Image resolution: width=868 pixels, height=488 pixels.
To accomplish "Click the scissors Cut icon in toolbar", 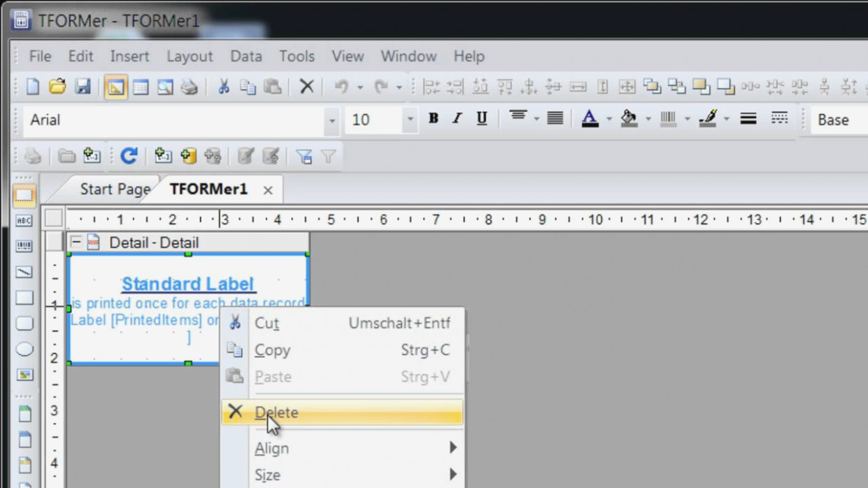I will click(223, 87).
